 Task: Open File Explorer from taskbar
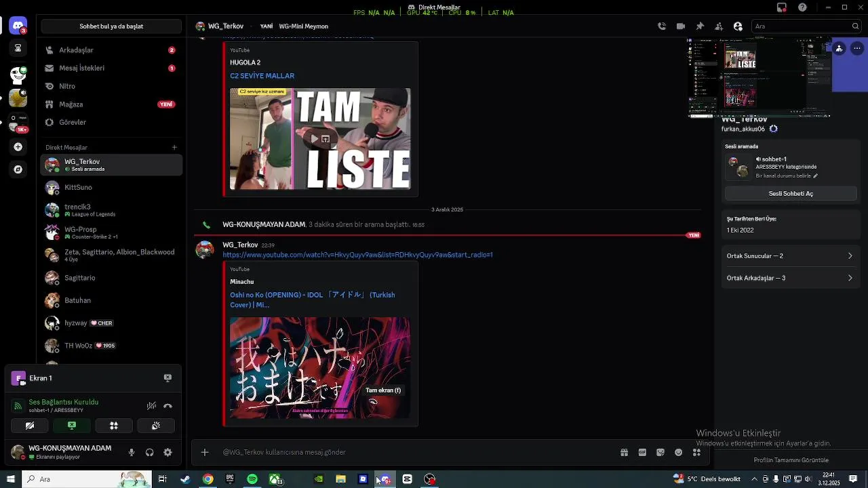pos(341,479)
